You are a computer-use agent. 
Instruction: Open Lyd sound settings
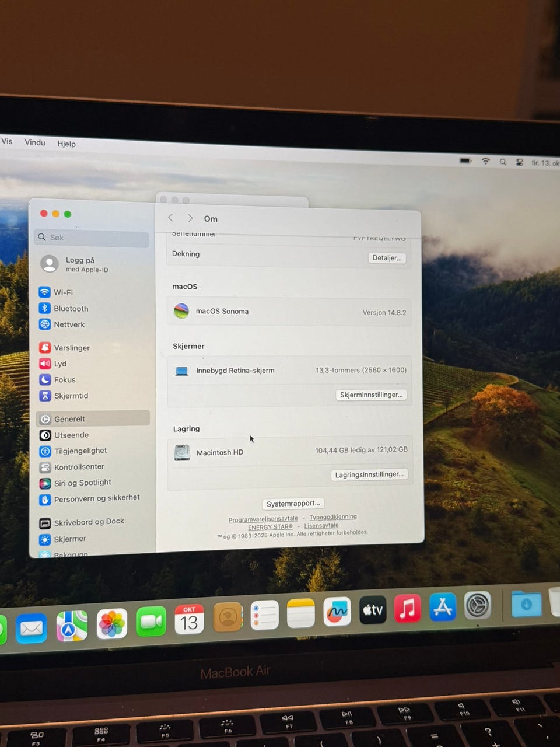point(53,364)
